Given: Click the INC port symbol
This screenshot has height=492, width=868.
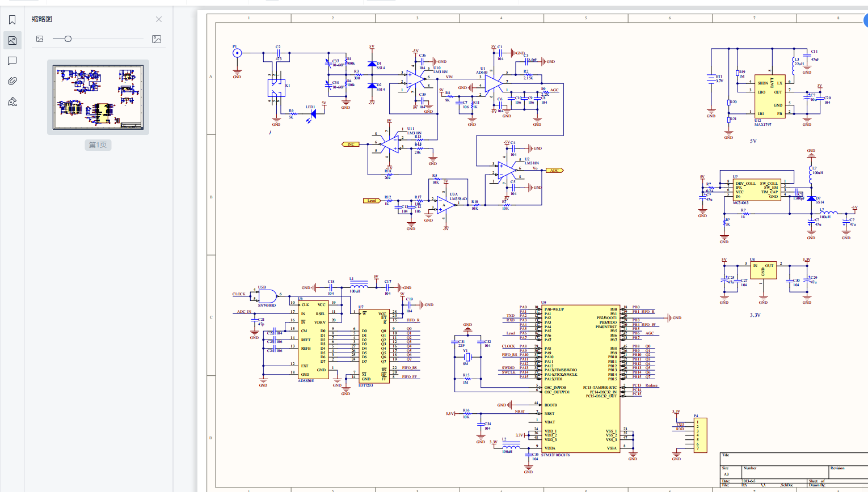Looking at the screenshot, I should click(x=351, y=145).
